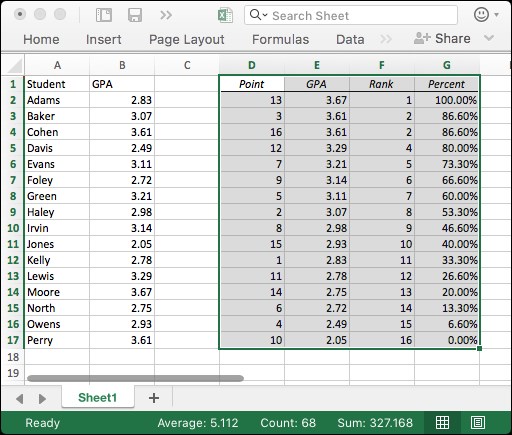
Task: Save the workbook with the floppy disk icon
Action: [x=135, y=15]
